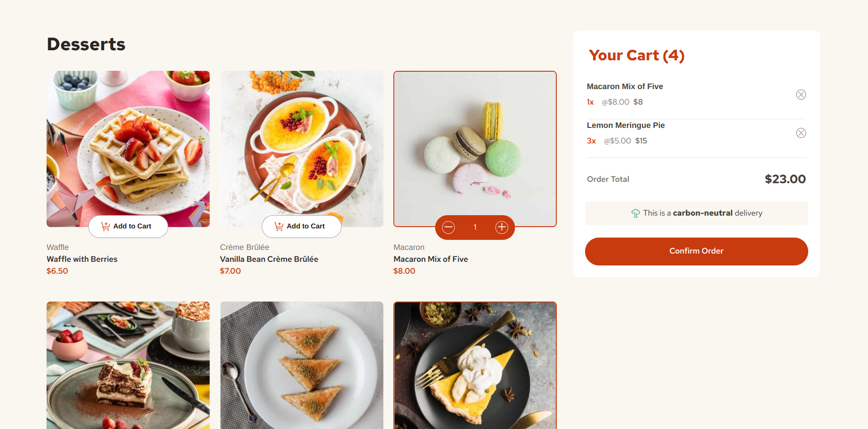The height and width of the screenshot is (429, 868).
Task: Click the Macaron Mix of Five product title
Action: pyautogui.click(x=431, y=259)
